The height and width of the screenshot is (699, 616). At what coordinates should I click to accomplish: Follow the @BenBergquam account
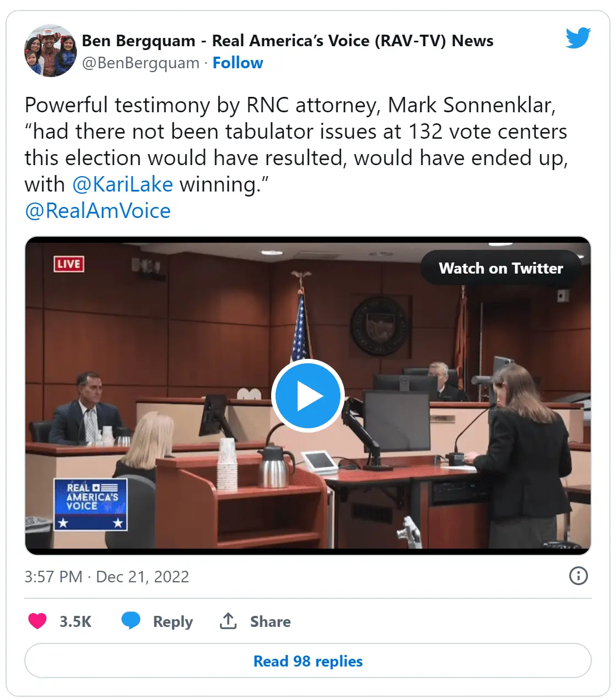tap(238, 63)
